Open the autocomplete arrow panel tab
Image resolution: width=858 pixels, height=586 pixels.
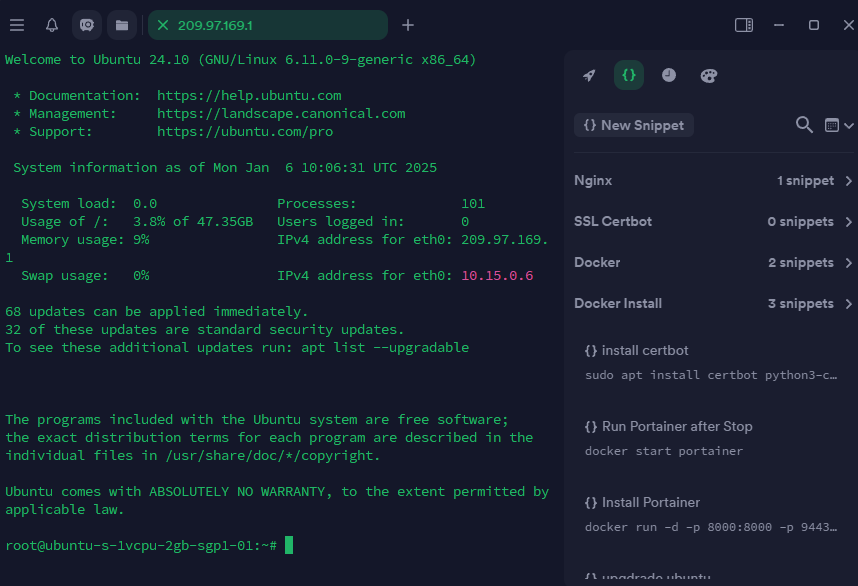[589, 76]
